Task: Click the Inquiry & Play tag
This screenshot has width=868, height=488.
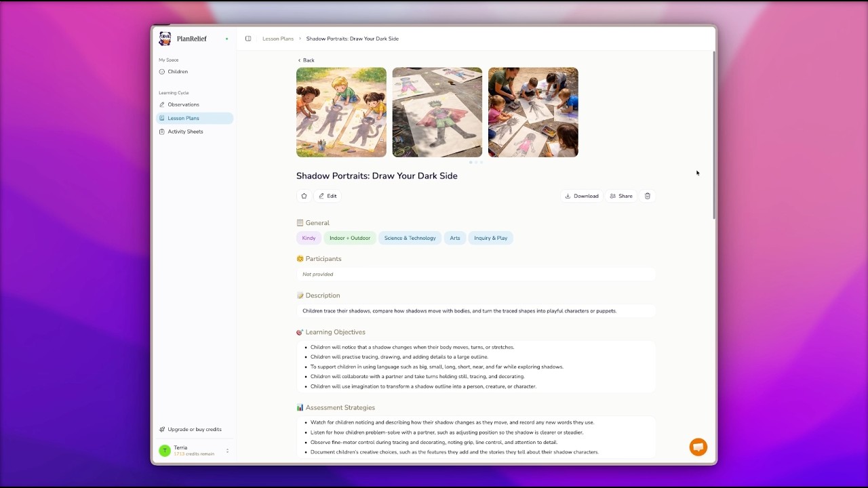Action: 491,238
